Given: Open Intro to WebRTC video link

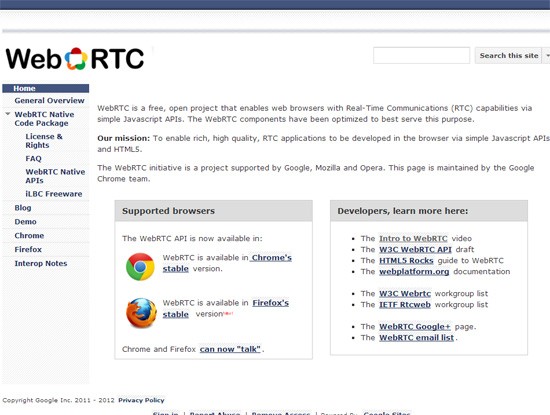Looking at the screenshot, I should coord(413,239).
